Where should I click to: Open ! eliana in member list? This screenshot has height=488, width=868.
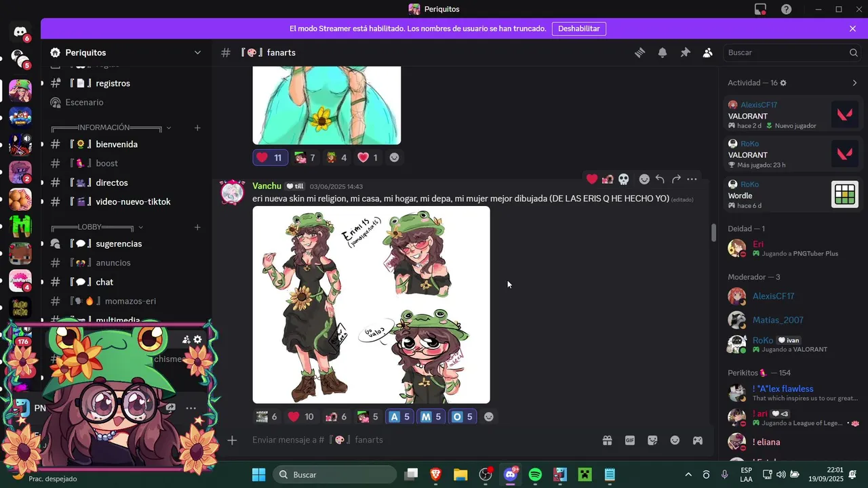coord(793,442)
